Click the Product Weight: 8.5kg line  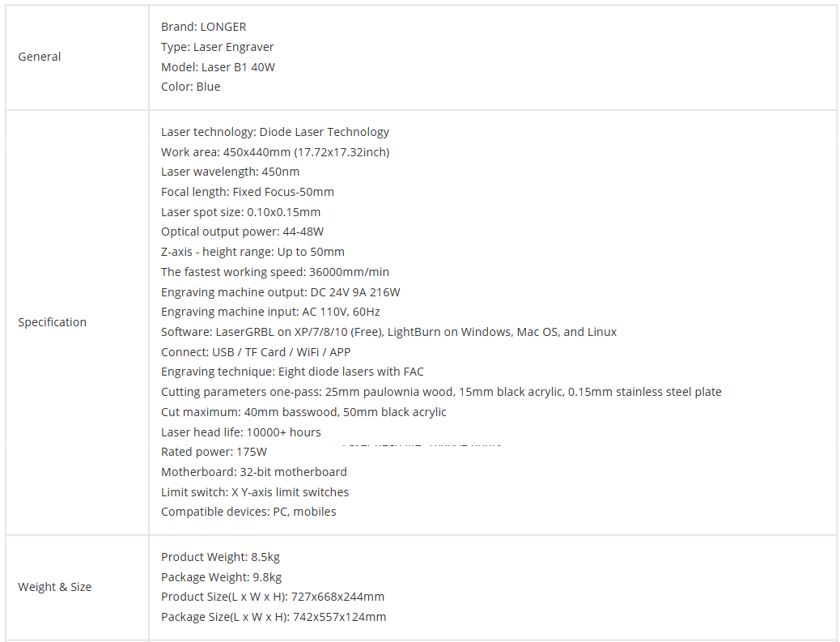220,557
